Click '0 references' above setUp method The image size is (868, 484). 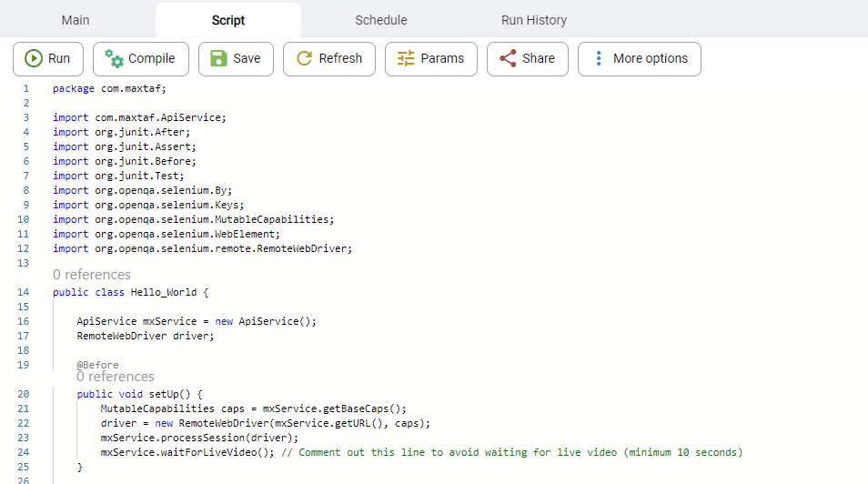click(x=116, y=377)
